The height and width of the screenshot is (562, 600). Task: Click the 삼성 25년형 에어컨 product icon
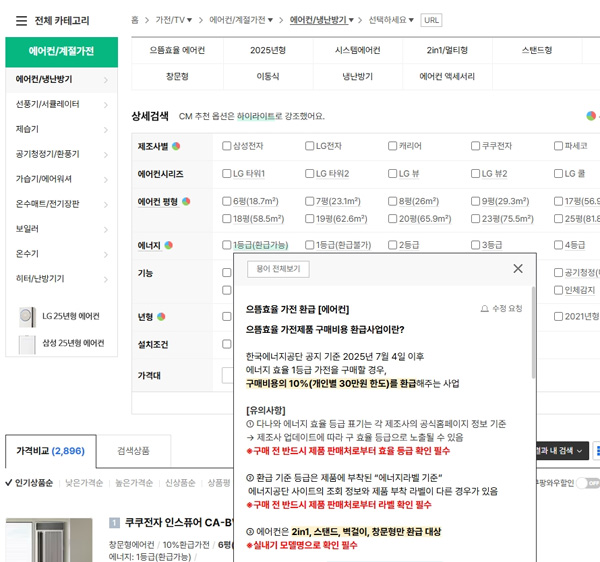coord(27,343)
